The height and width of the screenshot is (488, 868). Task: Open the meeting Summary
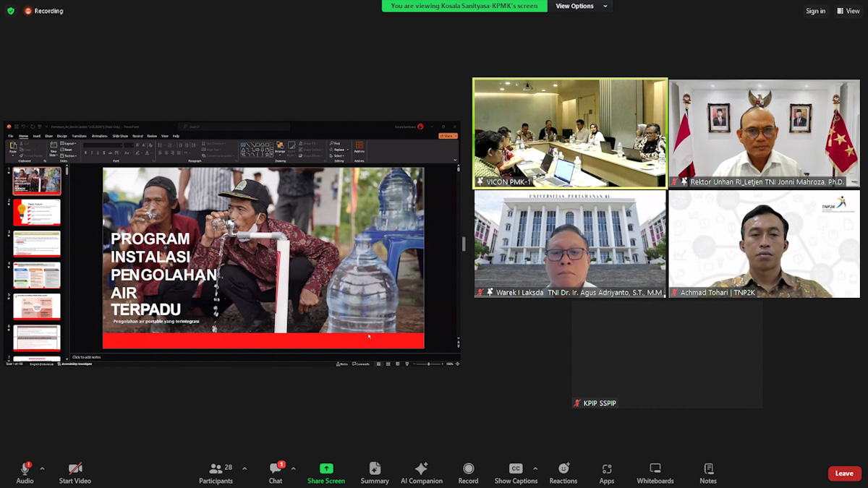(375, 473)
